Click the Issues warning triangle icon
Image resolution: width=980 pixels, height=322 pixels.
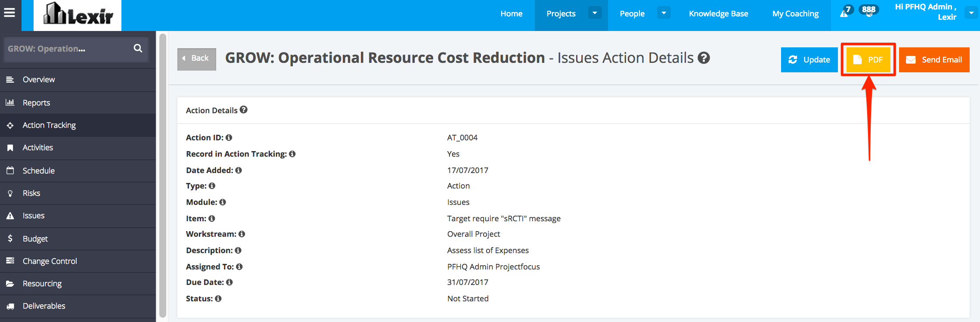10,216
